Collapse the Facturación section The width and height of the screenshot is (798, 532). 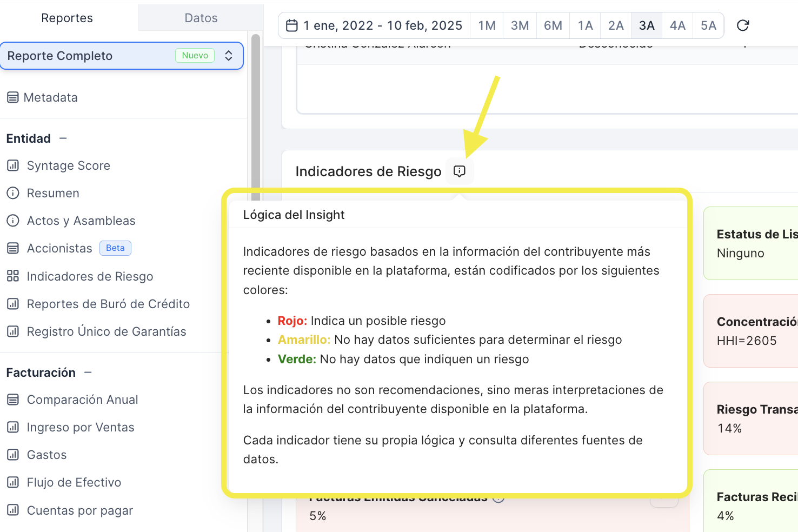pyautogui.click(x=88, y=373)
